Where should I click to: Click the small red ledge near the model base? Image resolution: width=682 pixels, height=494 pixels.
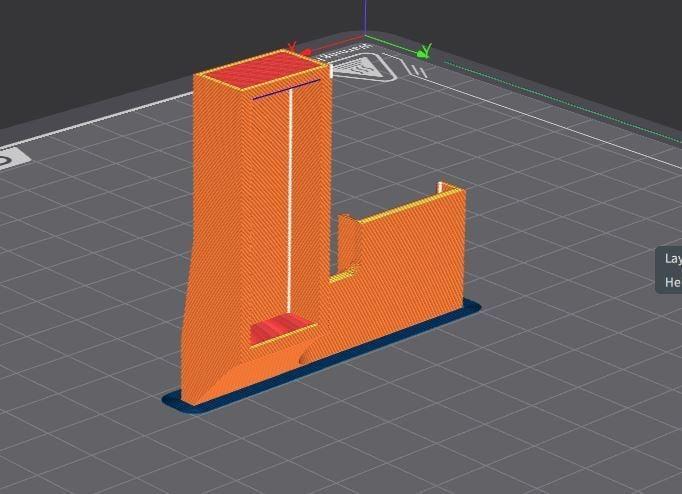[281, 329]
